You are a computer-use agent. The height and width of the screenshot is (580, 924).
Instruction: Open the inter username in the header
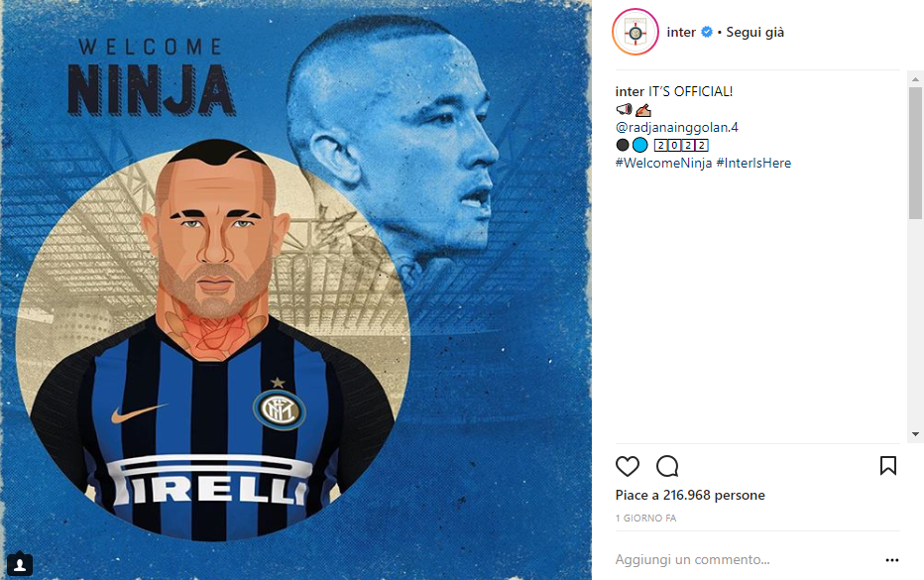(681, 33)
